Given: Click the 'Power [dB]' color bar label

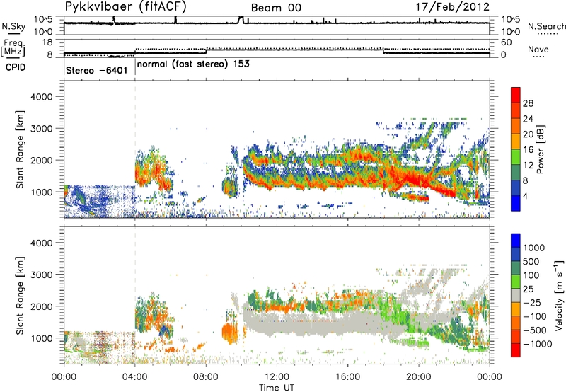Looking at the screenshot, I should (x=540, y=149).
